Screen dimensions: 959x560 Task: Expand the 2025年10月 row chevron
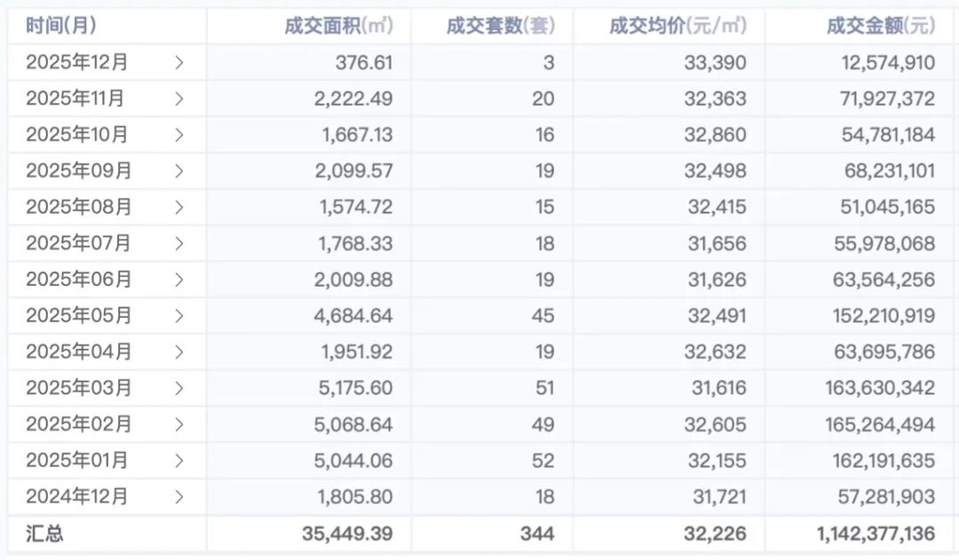pyautogui.click(x=179, y=135)
